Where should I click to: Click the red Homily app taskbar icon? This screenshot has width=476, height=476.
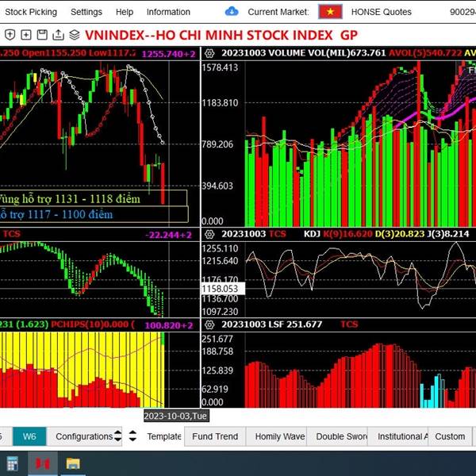[43, 463]
